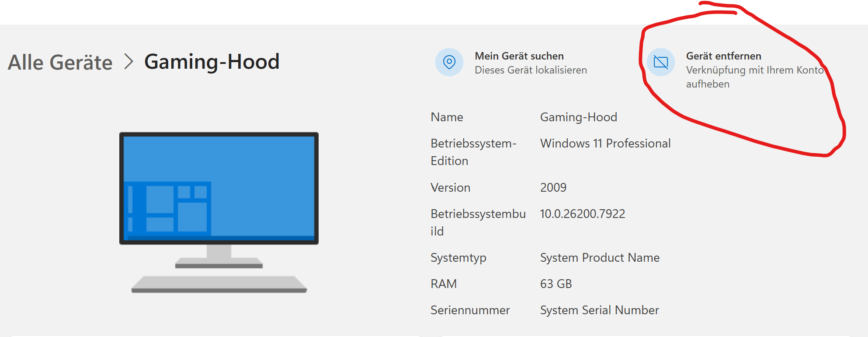The width and height of the screenshot is (868, 337).
Task: Click the breadcrumb chevron next to Alle Geräte
Action: click(x=128, y=62)
